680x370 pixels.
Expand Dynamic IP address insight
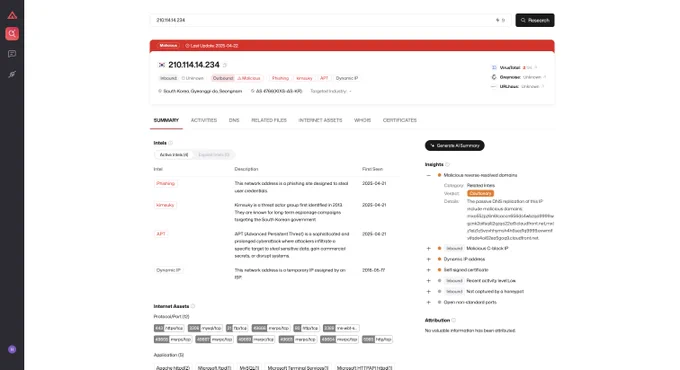(428, 259)
